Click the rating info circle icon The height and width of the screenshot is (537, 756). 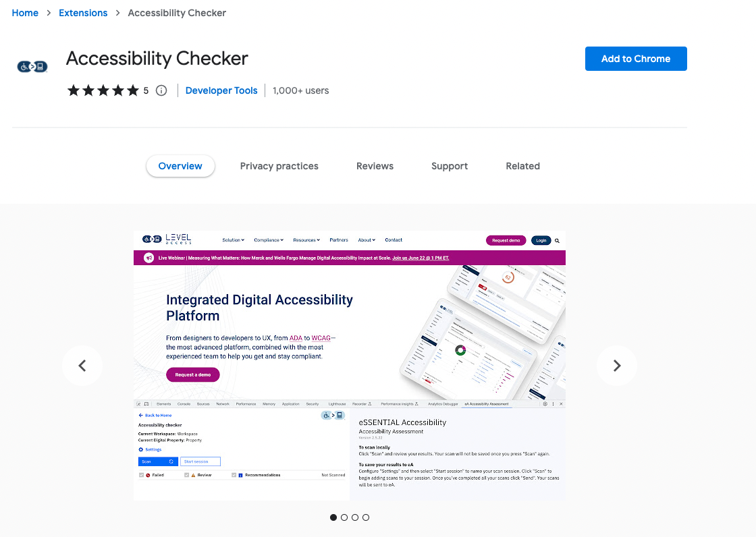[x=161, y=90]
